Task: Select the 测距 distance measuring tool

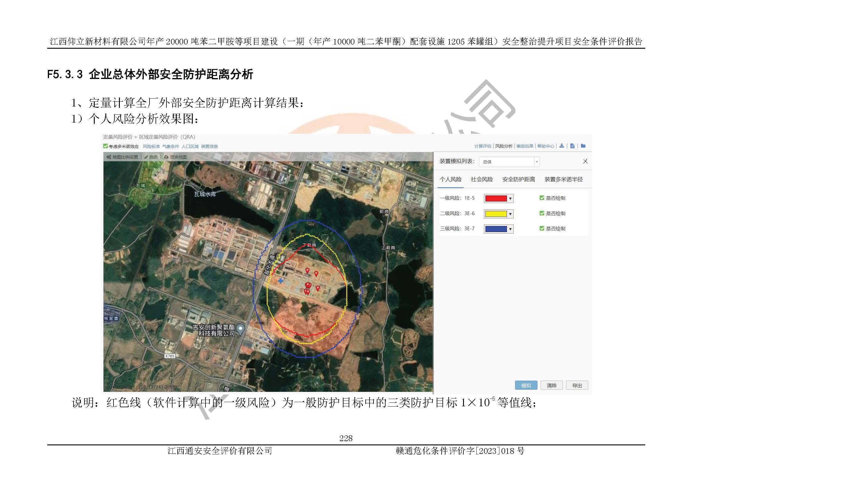Action: coord(151,157)
